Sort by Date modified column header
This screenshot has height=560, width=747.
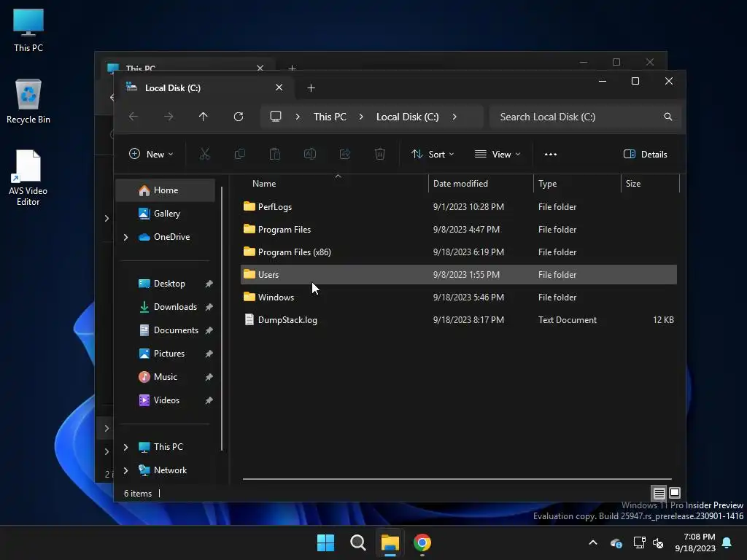(481, 183)
